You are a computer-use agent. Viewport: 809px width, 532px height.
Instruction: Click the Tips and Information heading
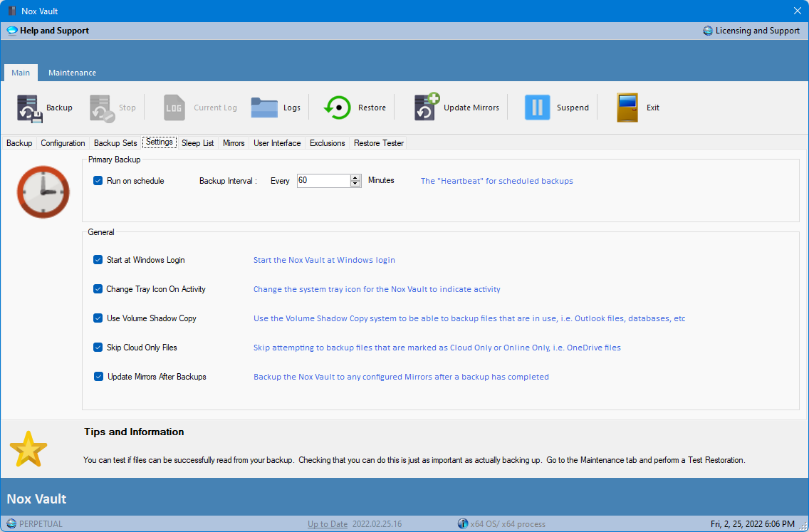[134, 432]
